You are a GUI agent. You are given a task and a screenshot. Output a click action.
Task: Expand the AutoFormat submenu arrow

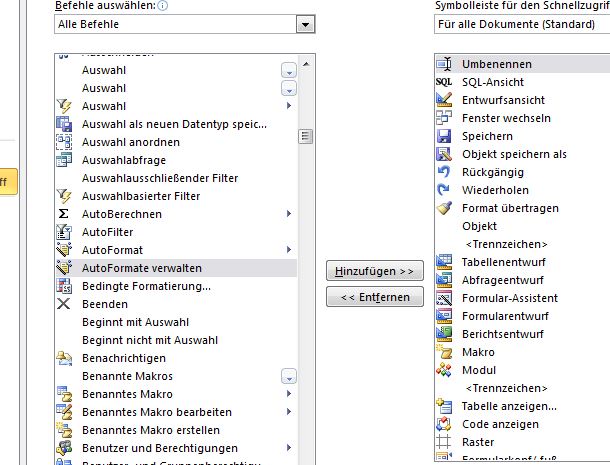[x=289, y=249]
